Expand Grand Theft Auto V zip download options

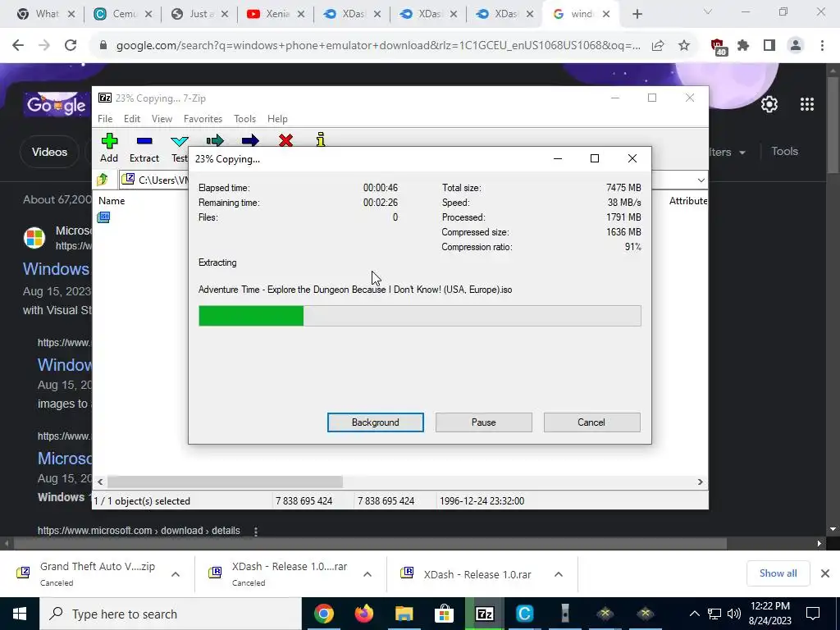point(176,574)
